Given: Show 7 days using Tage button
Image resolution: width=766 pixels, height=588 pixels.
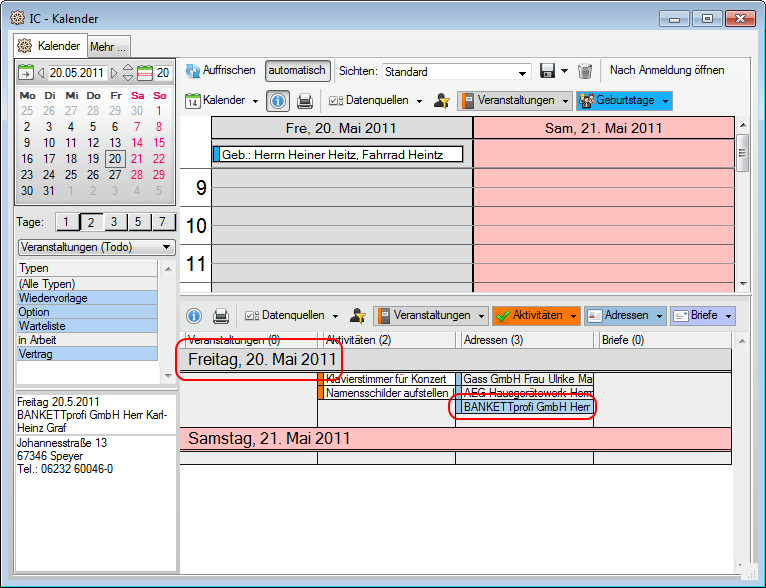Looking at the screenshot, I should tap(162, 222).
